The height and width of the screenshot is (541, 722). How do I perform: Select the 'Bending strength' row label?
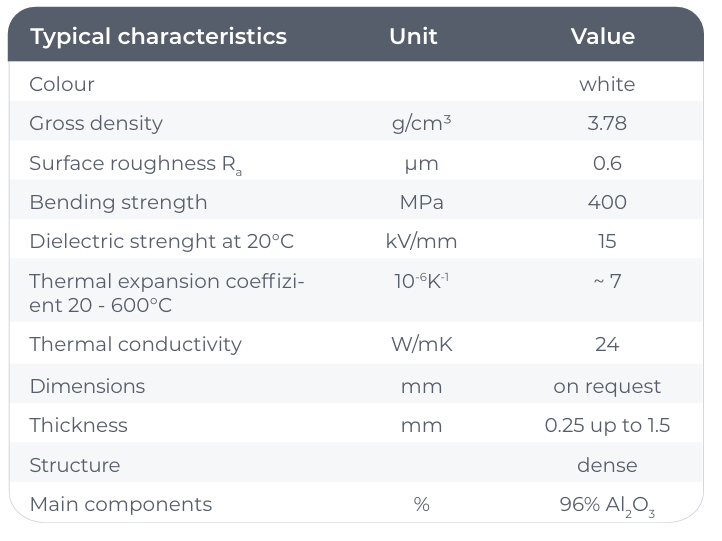click(x=118, y=202)
